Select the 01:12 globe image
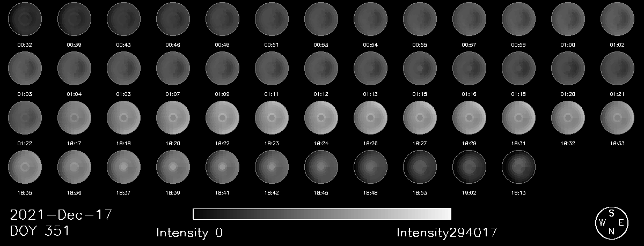Image resolution: width=644 pixels, height=246 pixels. point(321,69)
